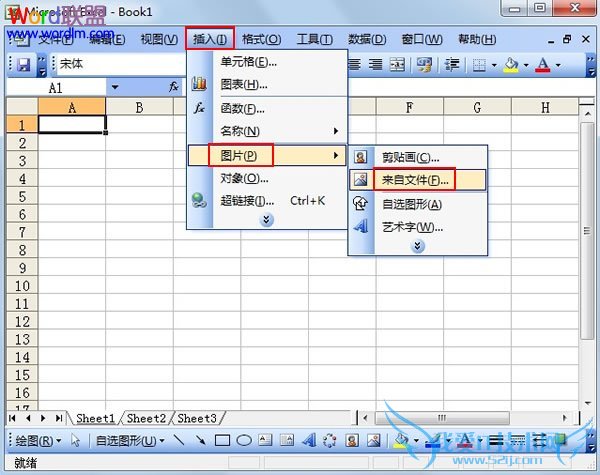Viewport: 600px width, 475px height.
Task: Click the Decrease Indent icon
Action: tap(452, 64)
